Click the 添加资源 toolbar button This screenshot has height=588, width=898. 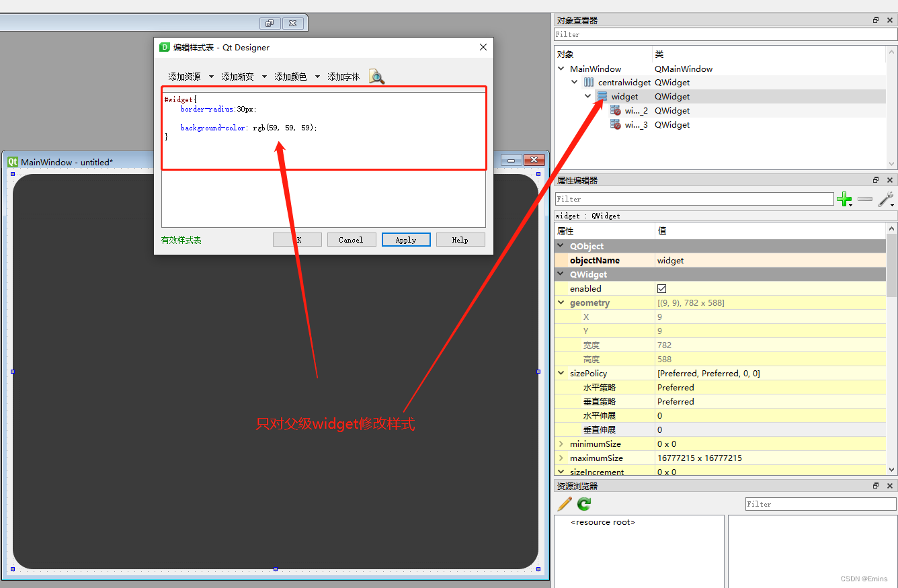[x=184, y=77]
